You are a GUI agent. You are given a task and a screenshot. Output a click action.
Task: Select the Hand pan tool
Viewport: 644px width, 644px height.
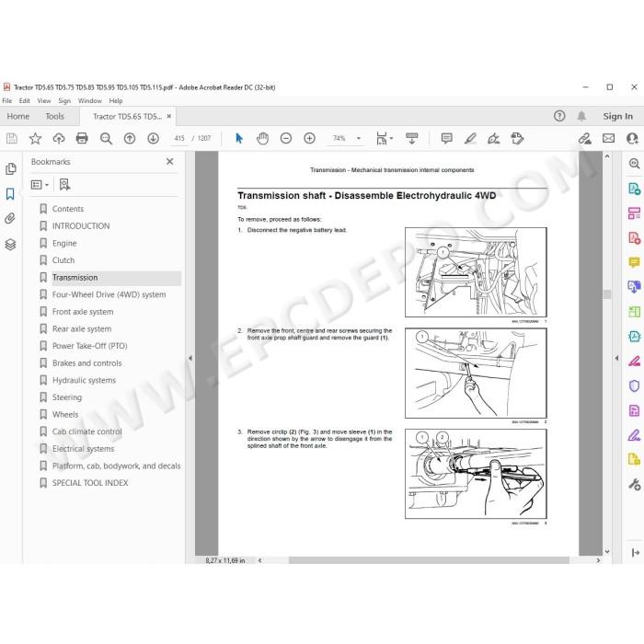point(262,138)
